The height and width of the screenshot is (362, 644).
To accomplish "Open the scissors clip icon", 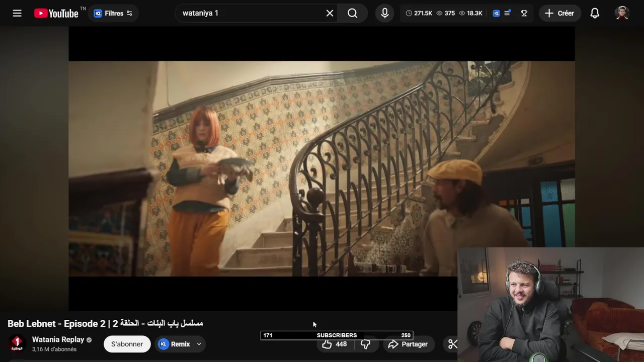I will (452, 344).
